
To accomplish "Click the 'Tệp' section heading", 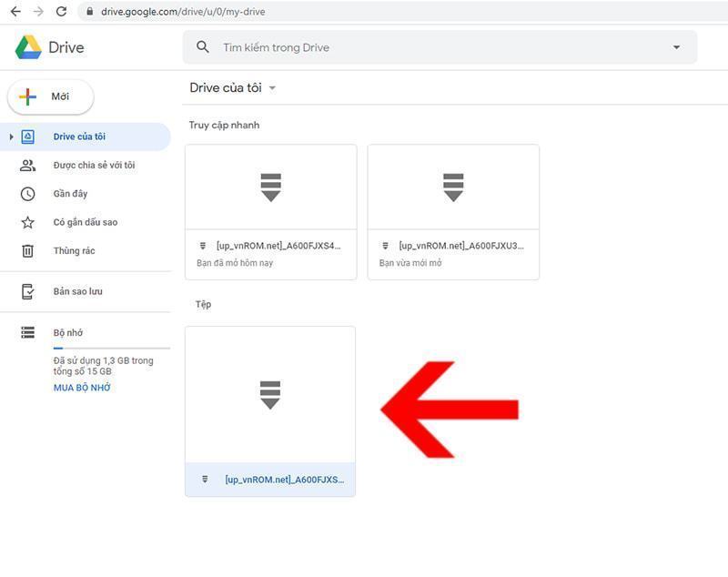I will tap(203, 304).
